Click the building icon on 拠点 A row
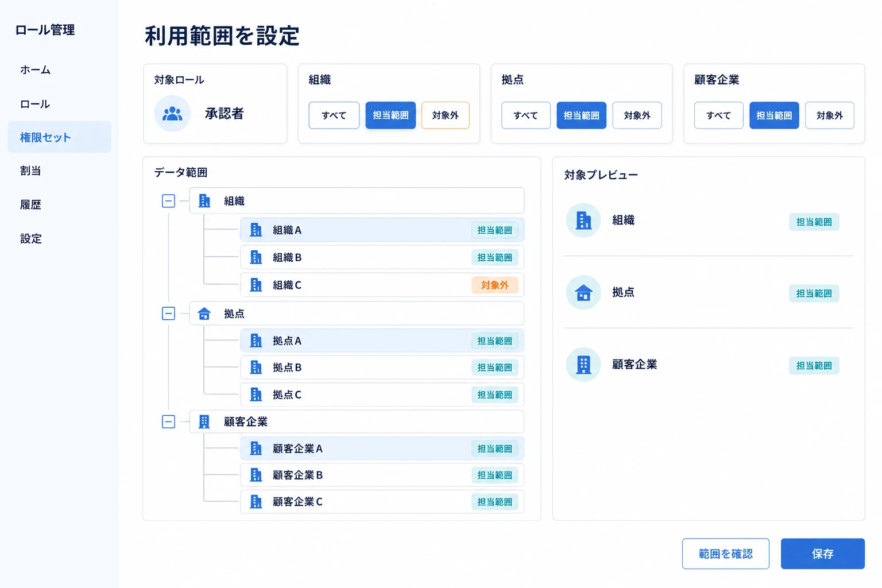The height and width of the screenshot is (588, 882). coord(256,341)
